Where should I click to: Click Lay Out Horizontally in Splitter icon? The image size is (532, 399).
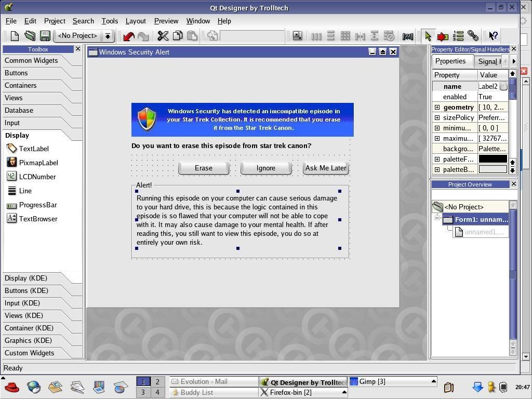[360, 36]
